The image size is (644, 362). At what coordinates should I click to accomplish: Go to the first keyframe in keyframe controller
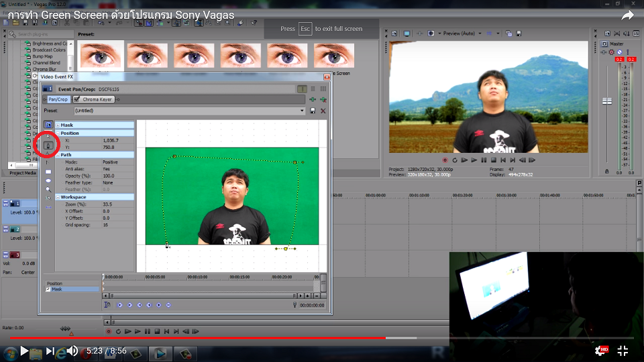[120, 305]
